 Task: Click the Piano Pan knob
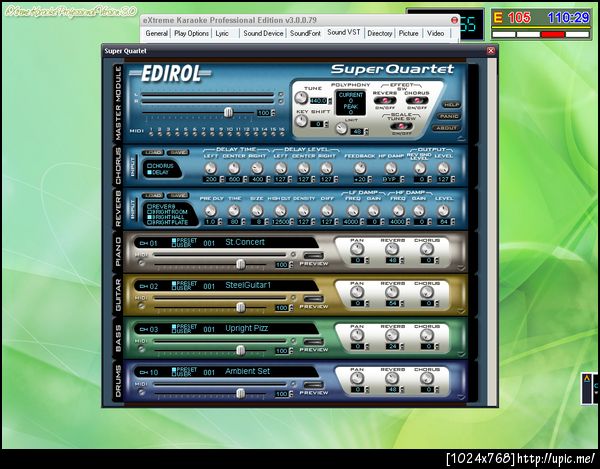(357, 249)
